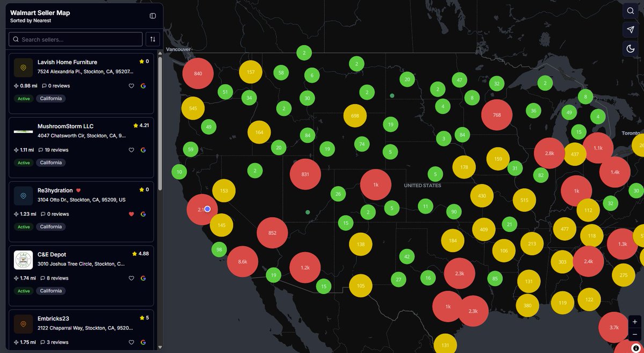The width and height of the screenshot is (644, 353).
Task: Click the red 3.7k cluster
Action: coord(614,327)
